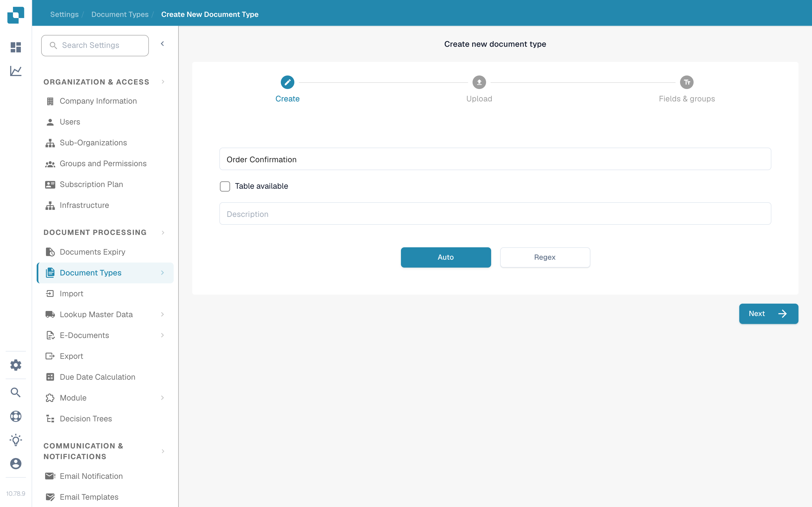
Task: Click the Fields & groups step icon
Action: coord(687,82)
